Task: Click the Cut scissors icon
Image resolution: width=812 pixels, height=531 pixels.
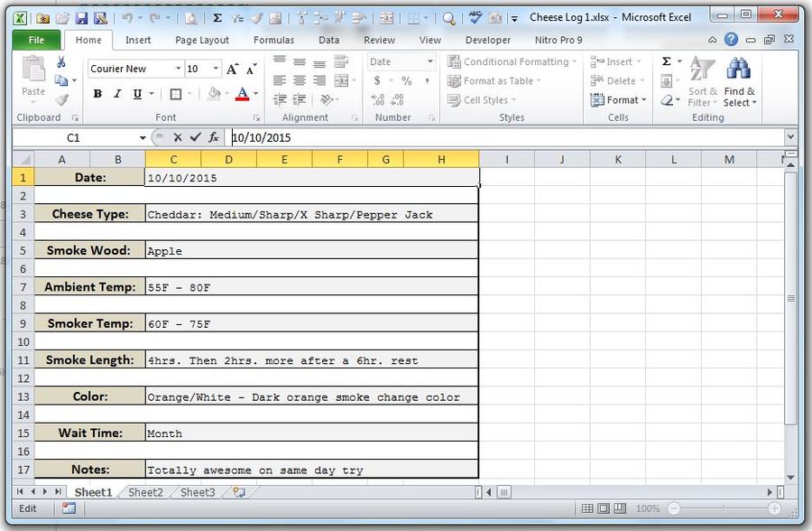Action: coord(61,62)
